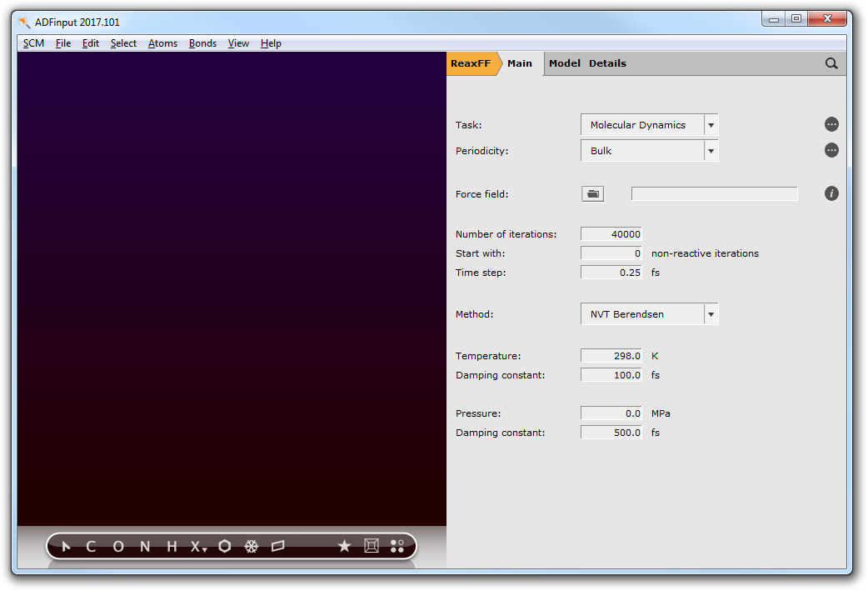This screenshot has height=591, width=868.
Task: Switch to the Details tab
Action: 607,63
